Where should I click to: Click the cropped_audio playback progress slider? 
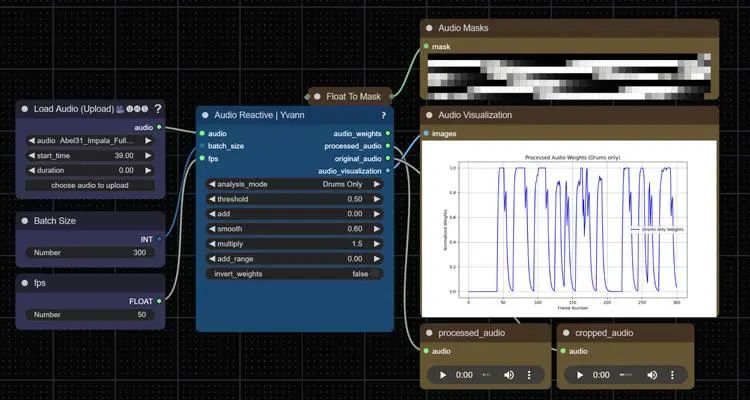pyautogui.click(x=627, y=375)
